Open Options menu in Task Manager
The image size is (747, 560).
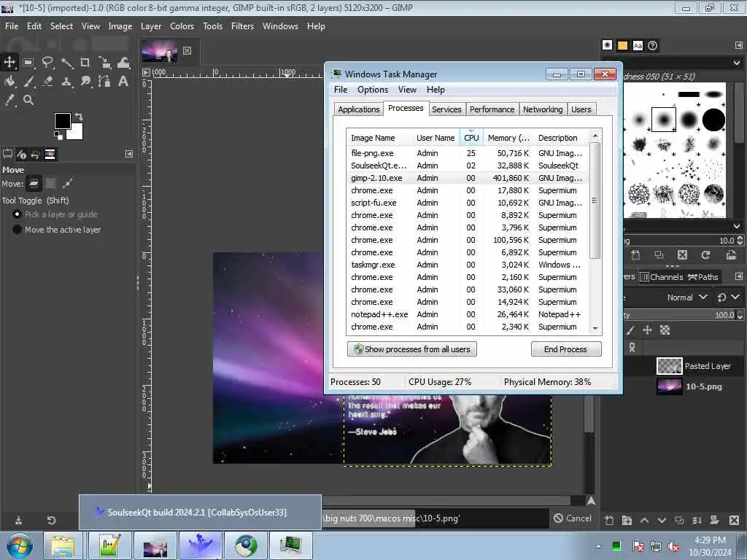pos(373,90)
